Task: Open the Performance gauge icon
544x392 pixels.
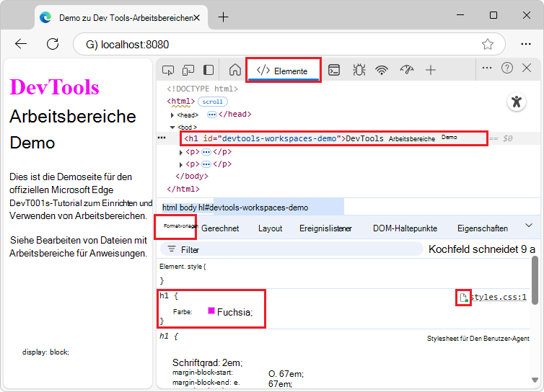Action: click(x=407, y=70)
